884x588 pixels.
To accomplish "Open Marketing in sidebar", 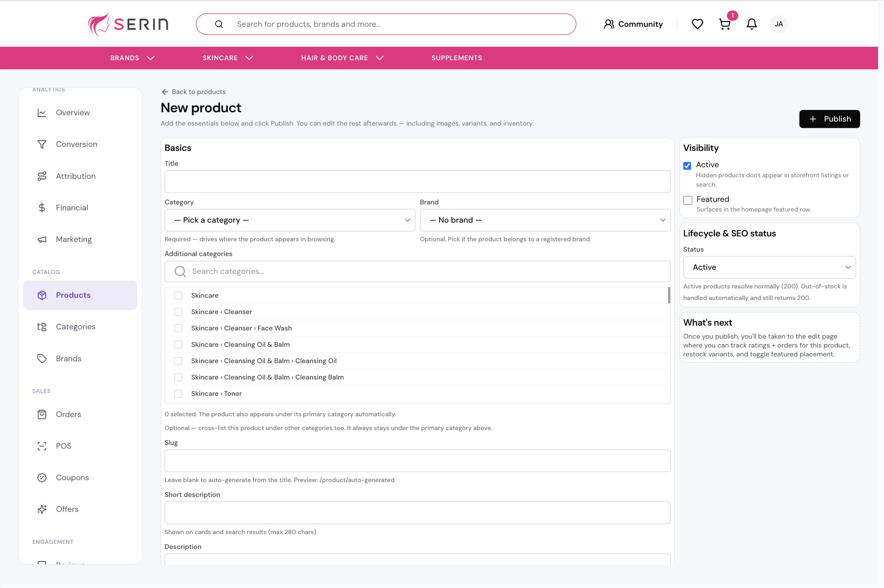I will 80,239.
